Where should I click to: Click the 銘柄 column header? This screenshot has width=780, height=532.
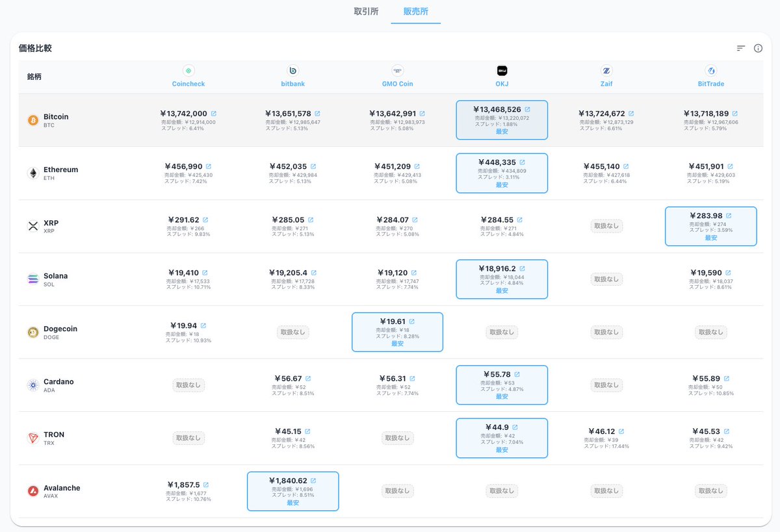click(x=34, y=77)
